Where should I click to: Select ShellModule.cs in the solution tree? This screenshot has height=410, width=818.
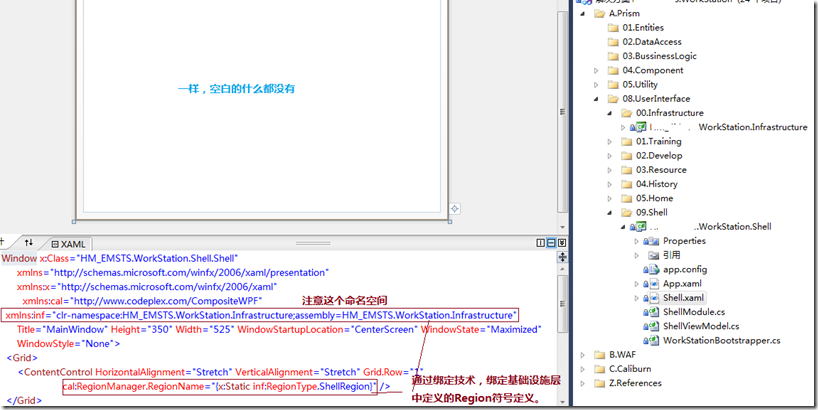pyautogui.click(x=694, y=312)
